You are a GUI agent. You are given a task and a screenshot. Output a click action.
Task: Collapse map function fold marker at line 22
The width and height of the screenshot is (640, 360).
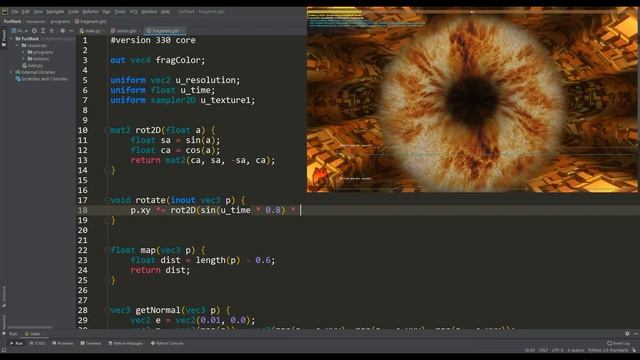click(x=107, y=250)
